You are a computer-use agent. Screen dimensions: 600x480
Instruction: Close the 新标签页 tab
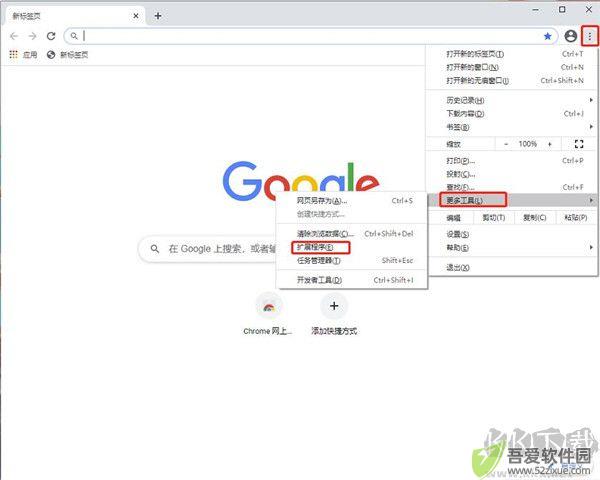[x=136, y=16]
